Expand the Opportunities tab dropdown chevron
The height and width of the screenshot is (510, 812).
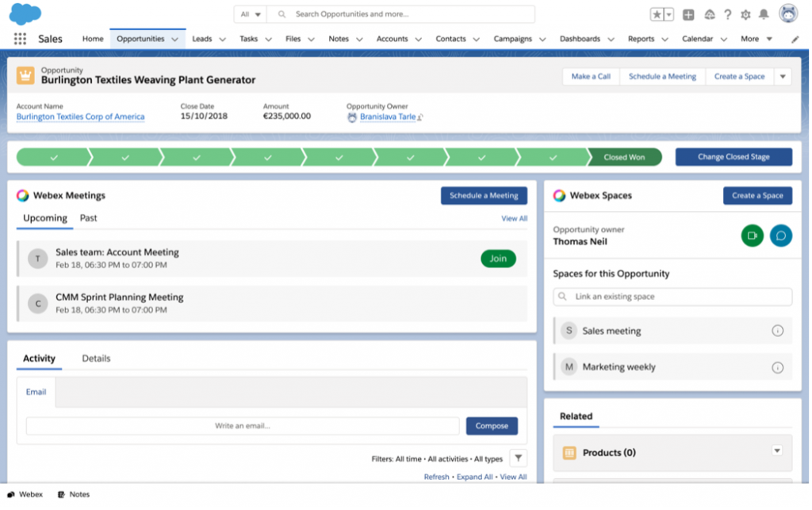(x=174, y=39)
